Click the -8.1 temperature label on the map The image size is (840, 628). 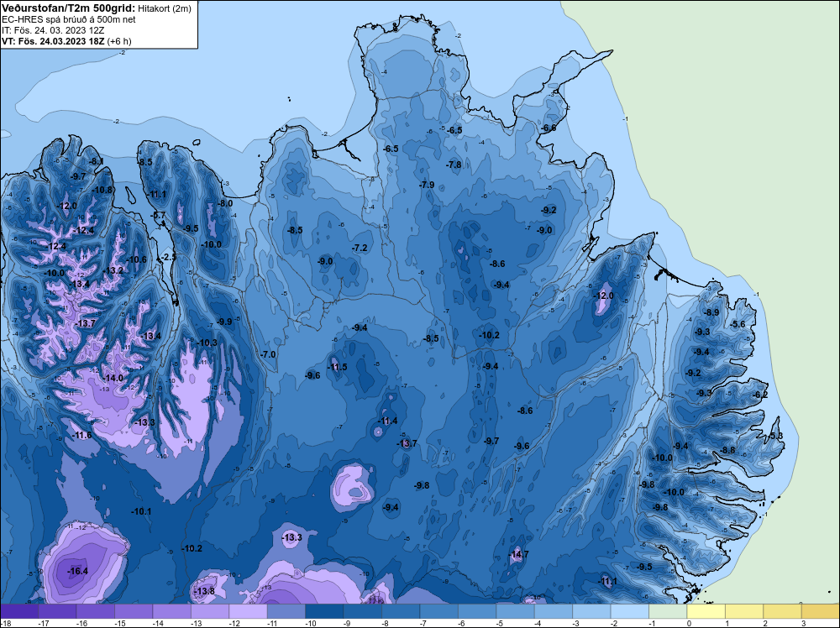click(97, 161)
